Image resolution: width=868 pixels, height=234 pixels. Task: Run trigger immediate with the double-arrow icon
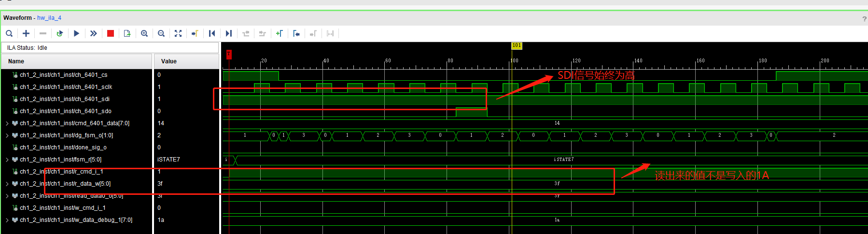click(94, 33)
